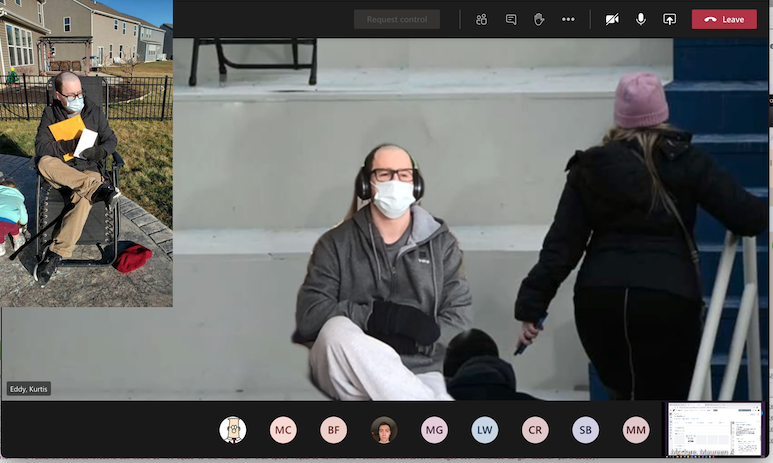This screenshot has width=773, height=463.
Task: Open the share content tray
Action: (x=669, y=19)
